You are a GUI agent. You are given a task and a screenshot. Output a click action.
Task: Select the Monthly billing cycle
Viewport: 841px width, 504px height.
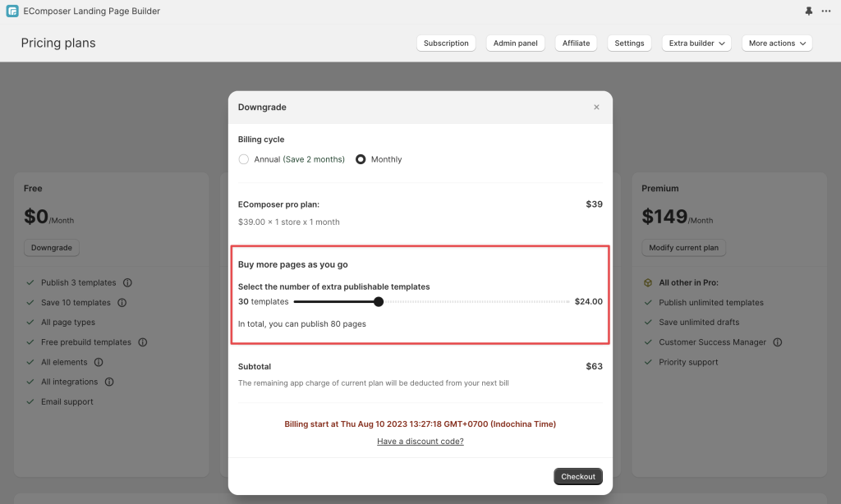tap(361, 159)
